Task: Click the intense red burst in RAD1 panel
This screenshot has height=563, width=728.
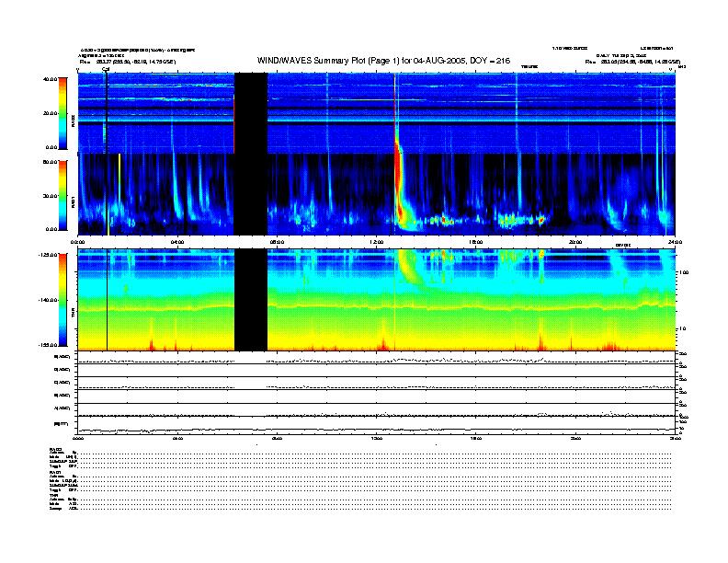Action: [x=398, y=186]
